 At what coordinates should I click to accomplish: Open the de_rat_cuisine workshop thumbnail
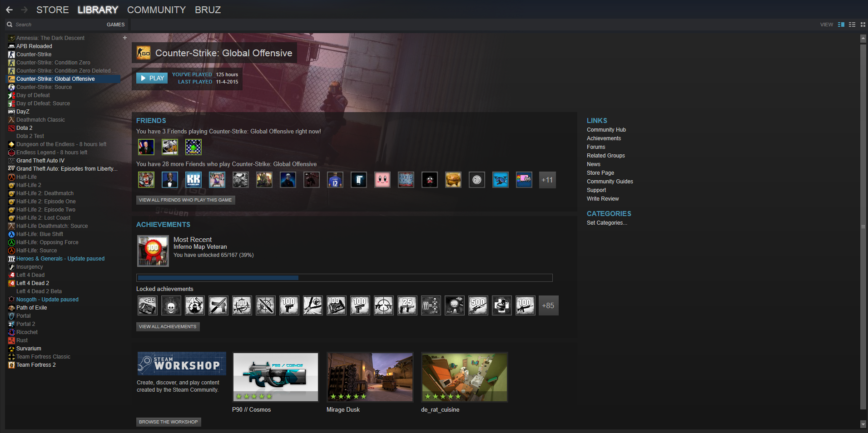(x=465, y=377)
